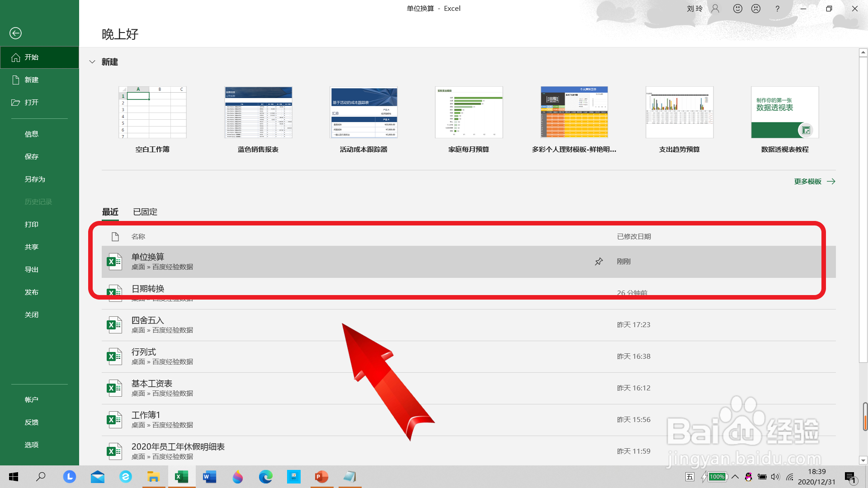Click Excel file icon of 工作簿1
This screenshot has height=488, width=868.
pos(114,420)
